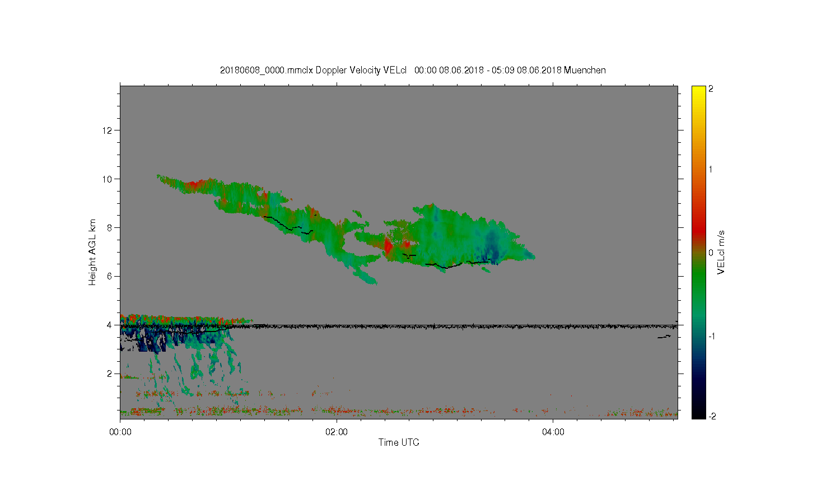Click the 4 km height tick label
Screen dimensions: 840x504
[x=110, y=325]
